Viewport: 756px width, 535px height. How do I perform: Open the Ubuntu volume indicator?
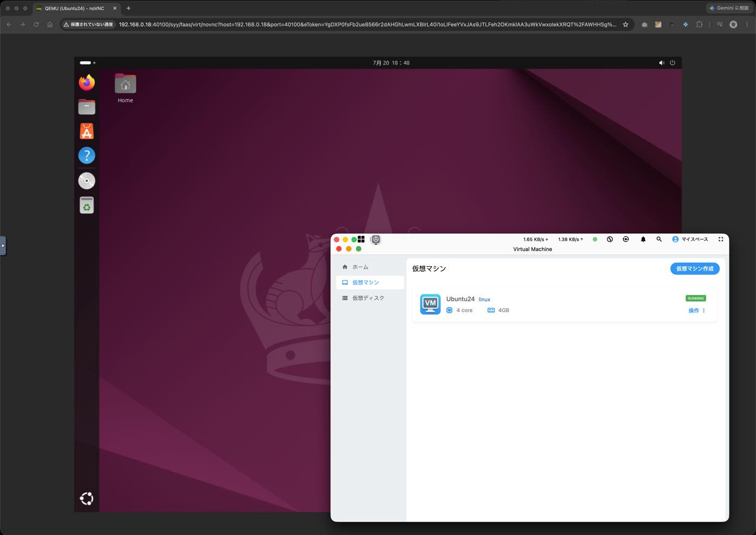point(661,63)
